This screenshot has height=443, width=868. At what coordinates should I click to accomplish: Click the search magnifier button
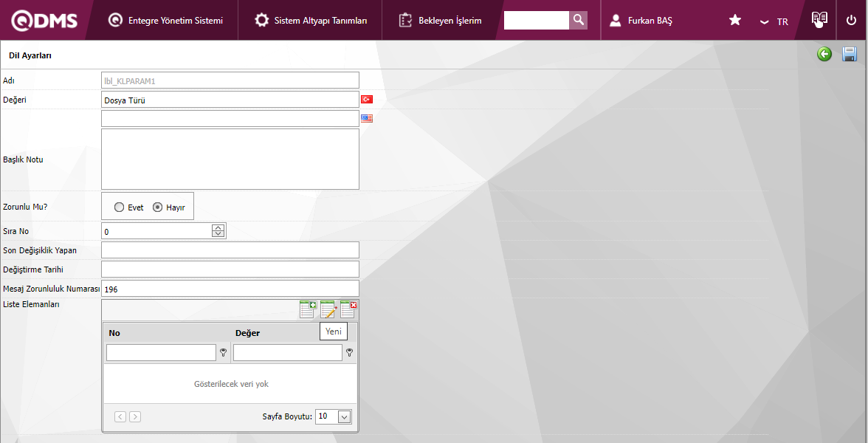[x=579, y=21]
